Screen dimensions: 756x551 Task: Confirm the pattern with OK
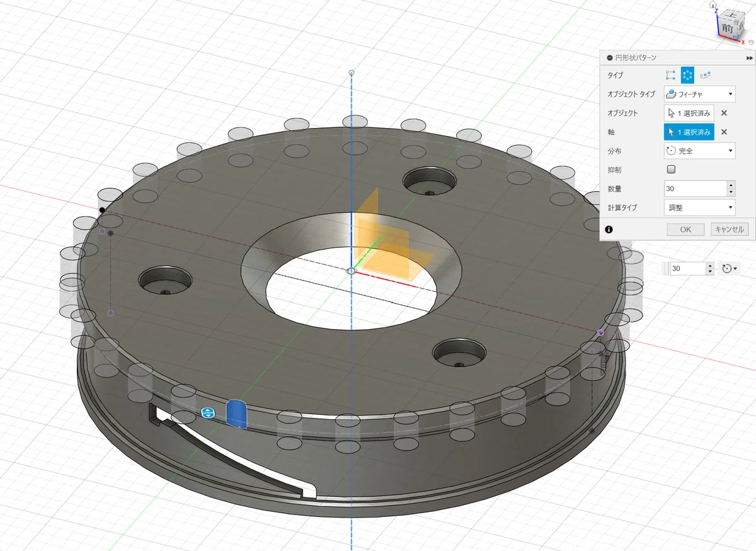(x=686, y=229)
